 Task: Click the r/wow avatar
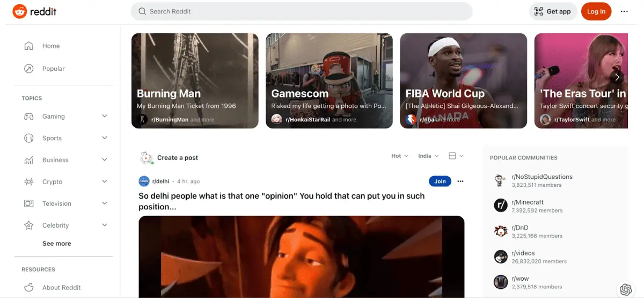pyautogui.click(x=501, y=282)
